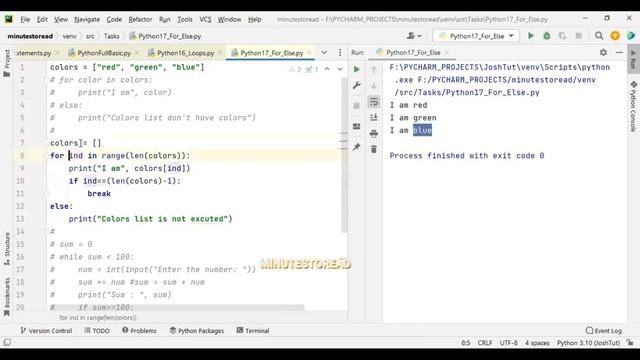
Task: Open the Navigate menu
Action: (x=87, y=19)
